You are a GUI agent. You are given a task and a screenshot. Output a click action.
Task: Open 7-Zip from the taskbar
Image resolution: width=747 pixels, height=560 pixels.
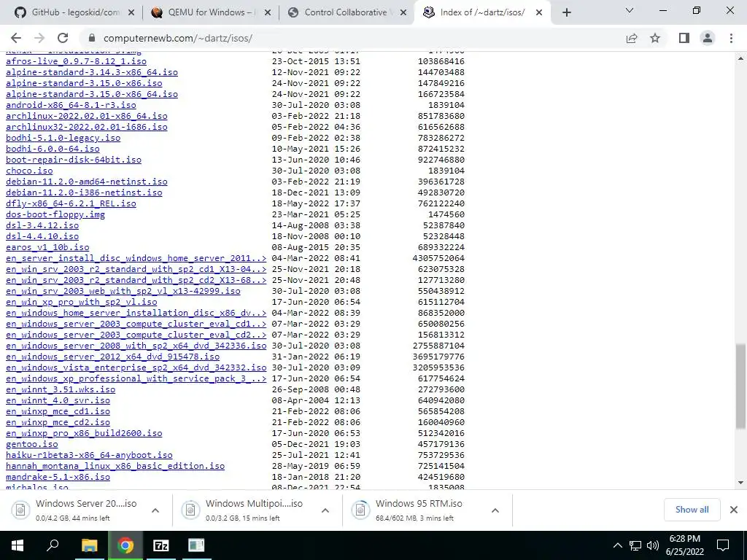click(x=161, y=545)
